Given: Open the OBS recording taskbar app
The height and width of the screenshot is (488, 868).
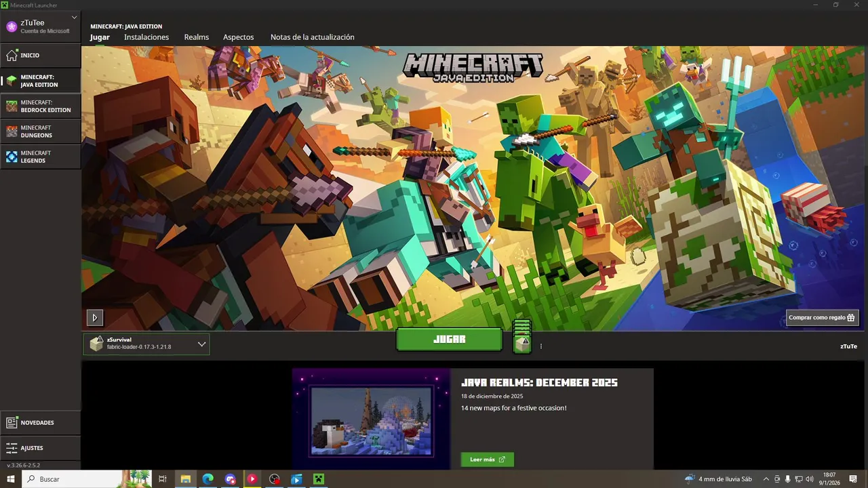Looking at the screenshot, I should pyautogui.click(x=275, y=479).
